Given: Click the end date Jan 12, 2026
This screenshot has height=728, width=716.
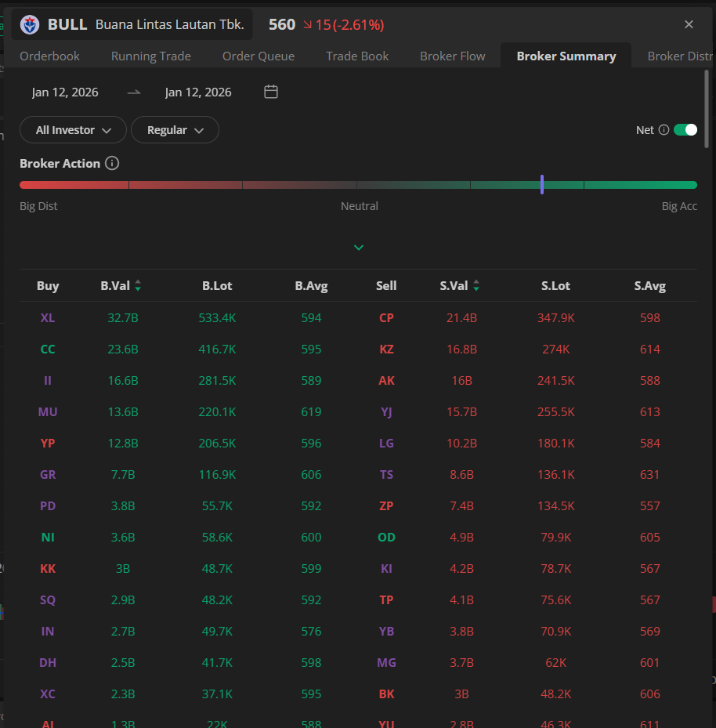Looking at the screenshot, I should click(x=198, y=92).
